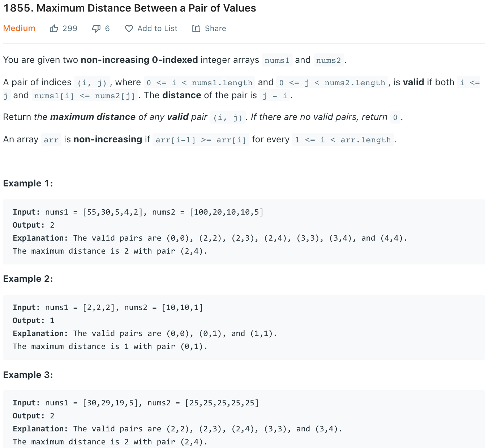The image size is (485, 448).
Task: Expand the Example 2 section
Action: point(28,279)
